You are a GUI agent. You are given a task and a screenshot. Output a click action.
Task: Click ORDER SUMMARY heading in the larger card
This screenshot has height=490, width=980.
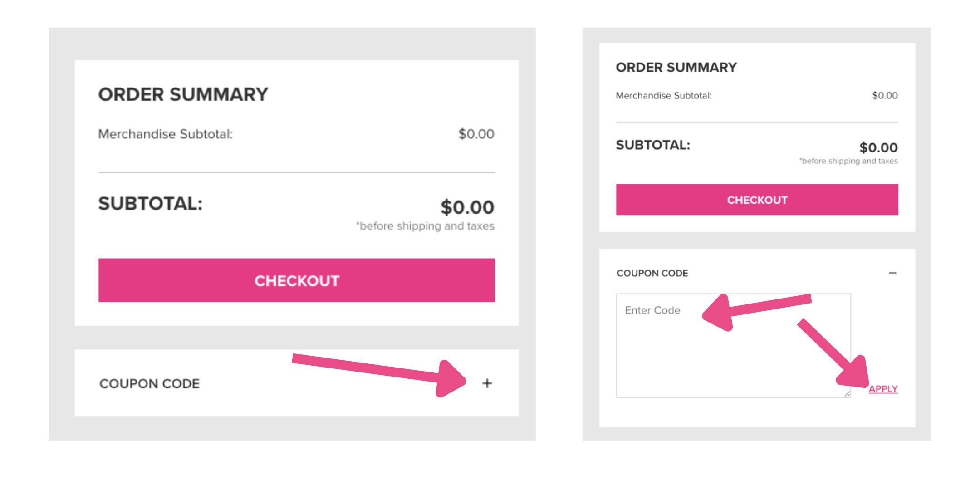tap(183, 94)
